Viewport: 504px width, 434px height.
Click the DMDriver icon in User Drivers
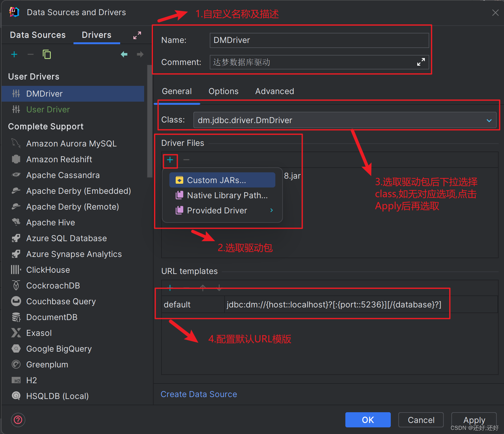click(16, 93)
